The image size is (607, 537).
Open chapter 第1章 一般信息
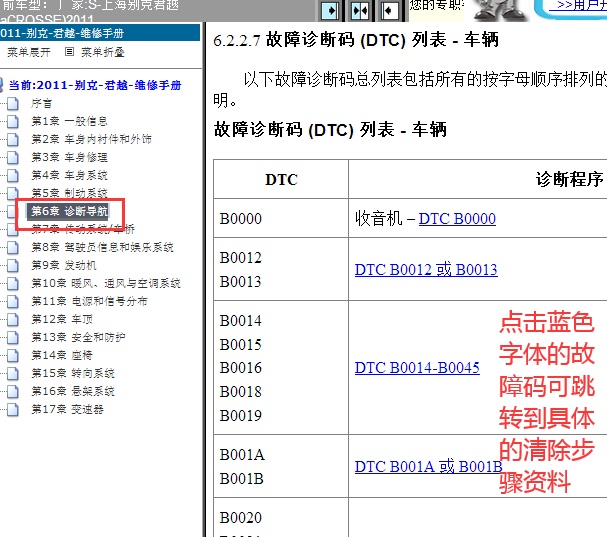(69, 122)
